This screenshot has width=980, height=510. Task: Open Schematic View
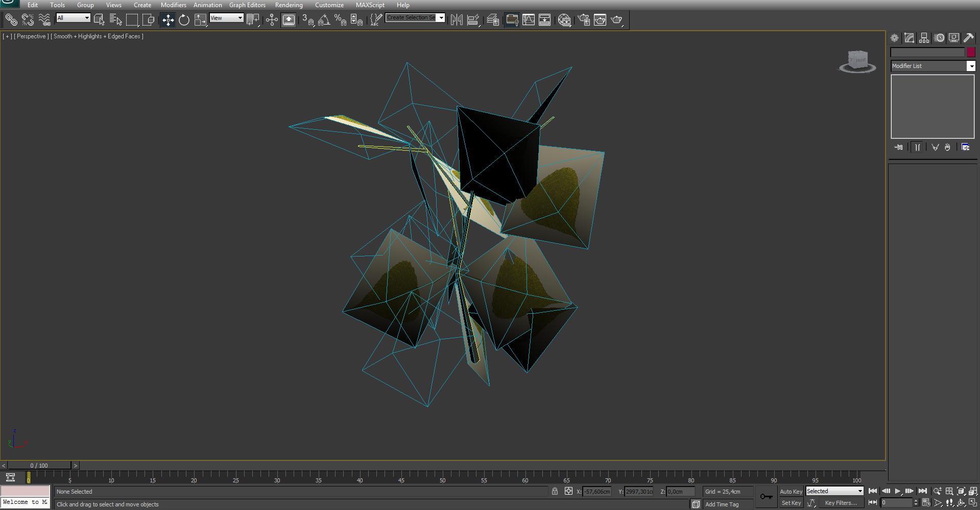(545, 20)
